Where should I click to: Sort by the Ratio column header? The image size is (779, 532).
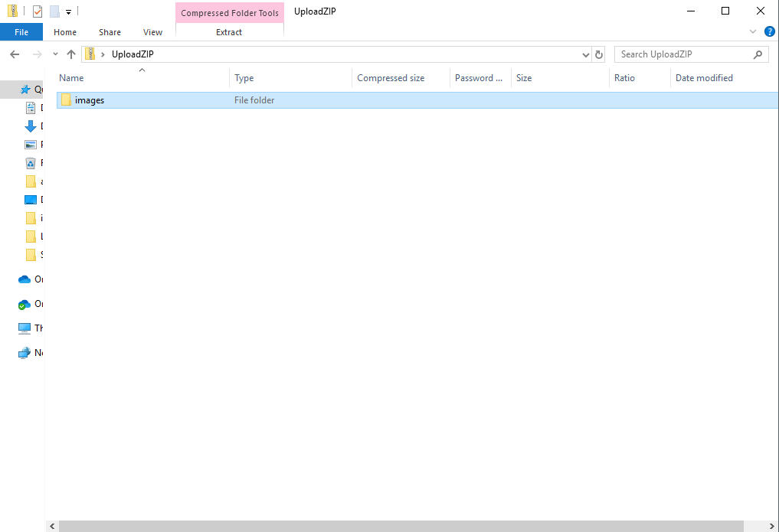(x=640, y=78)
